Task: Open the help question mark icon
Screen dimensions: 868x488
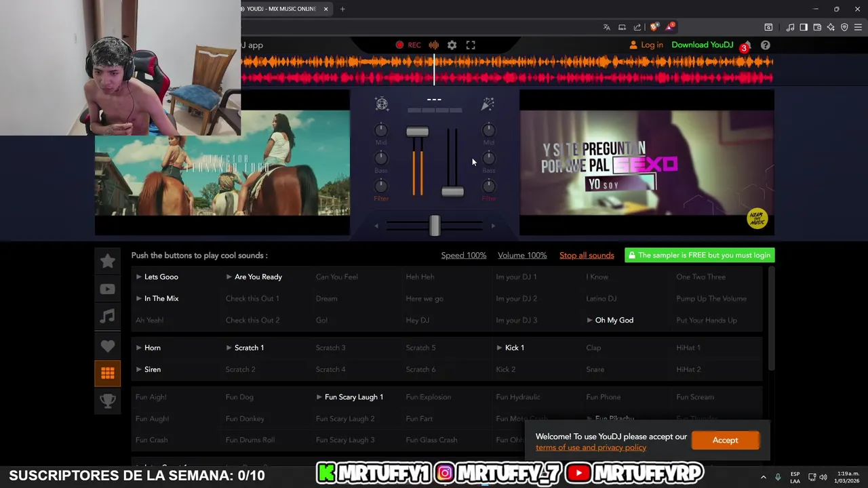Action: tap(765, 45)
